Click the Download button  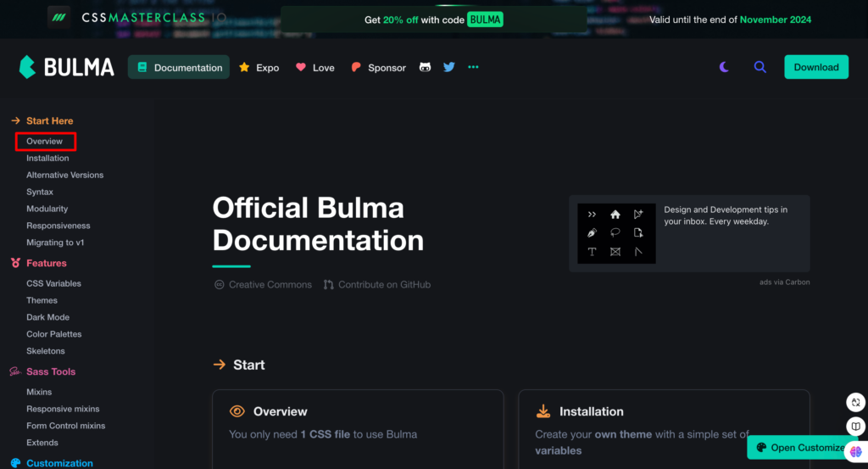pos(816,67)
